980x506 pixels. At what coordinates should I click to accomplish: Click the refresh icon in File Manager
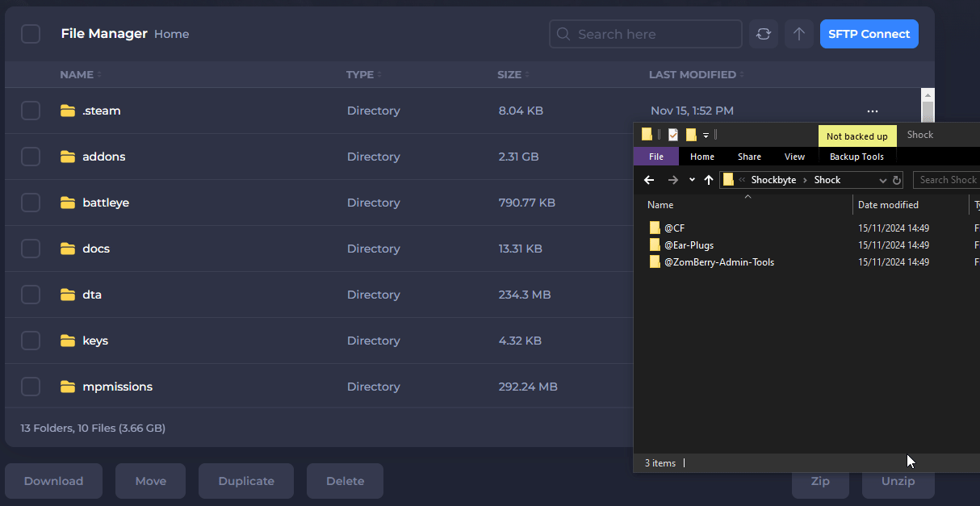pyautogui.click(x=763, y=34)
